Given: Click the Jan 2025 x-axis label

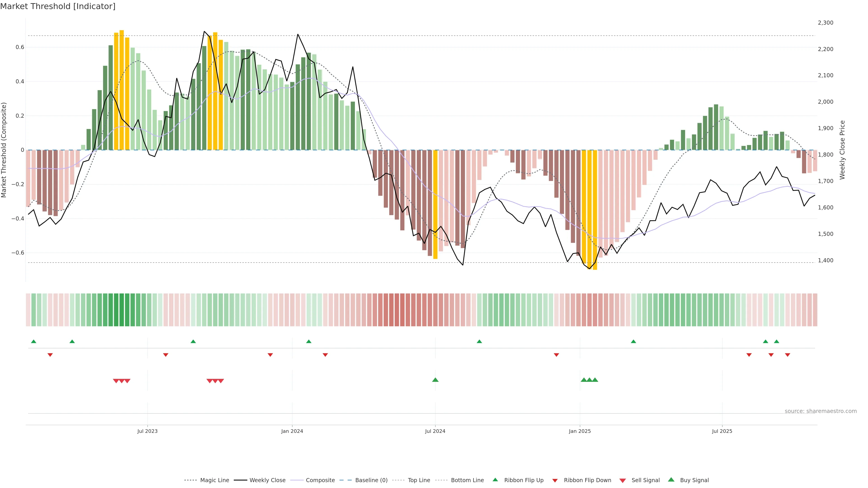Looking at the screenshot, I should 580,431.
